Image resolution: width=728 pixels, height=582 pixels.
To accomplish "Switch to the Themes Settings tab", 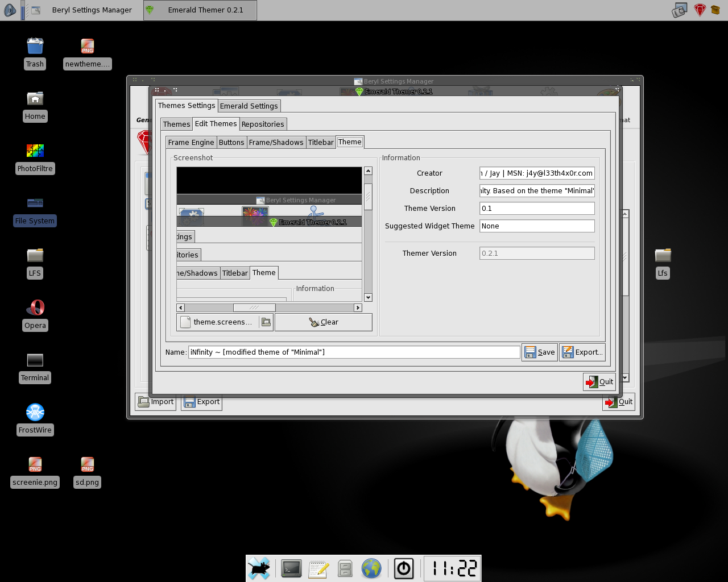I will pyautogui.click(x=187, y=106).
